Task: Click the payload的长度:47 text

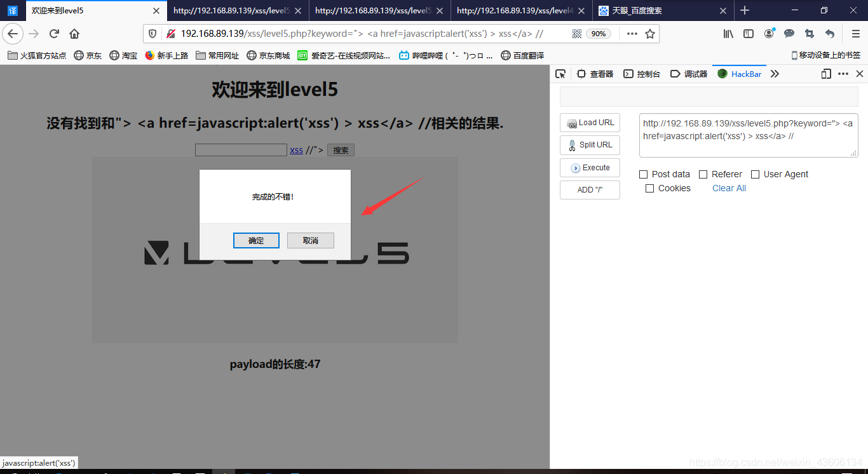Action: (275, 364)
